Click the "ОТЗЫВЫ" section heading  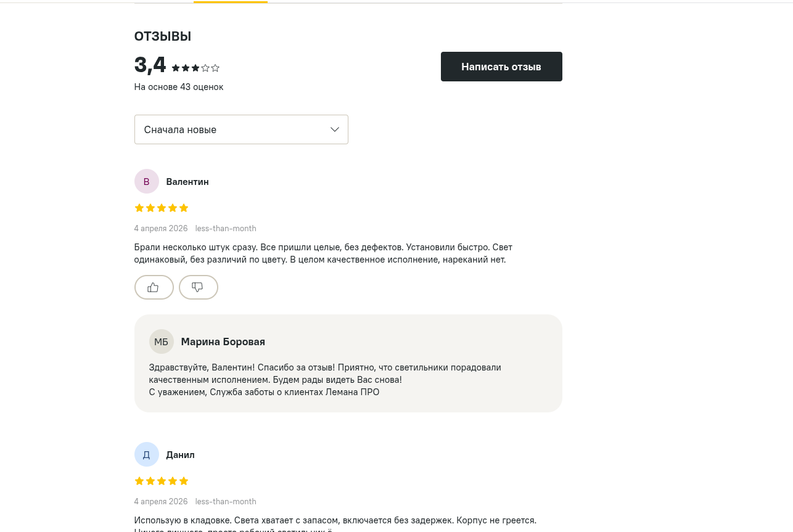coord(163,36)
